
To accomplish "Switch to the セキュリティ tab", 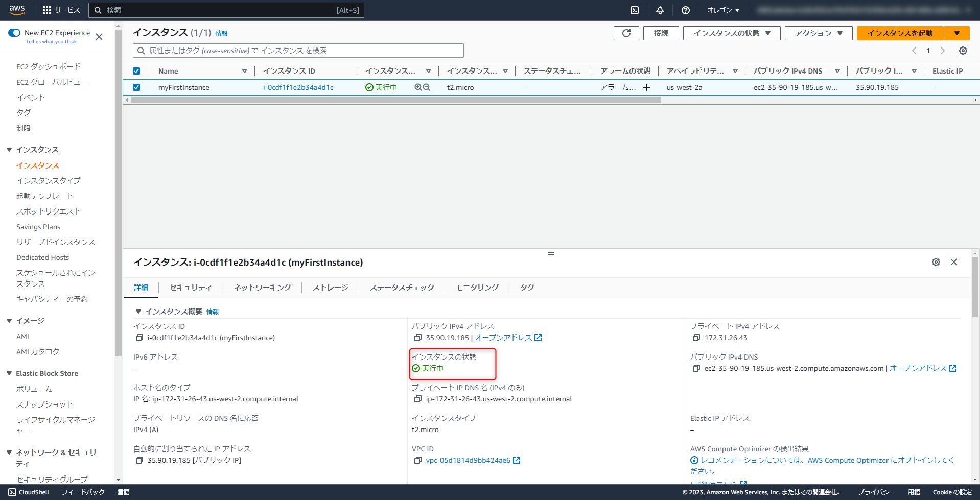I will [x=191, y=287].
